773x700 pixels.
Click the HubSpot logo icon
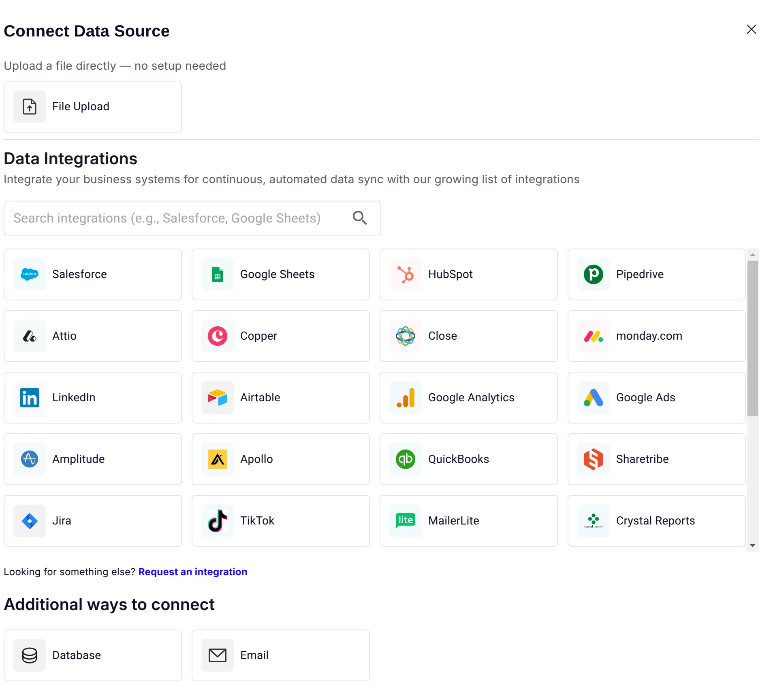tap(406, 274)
